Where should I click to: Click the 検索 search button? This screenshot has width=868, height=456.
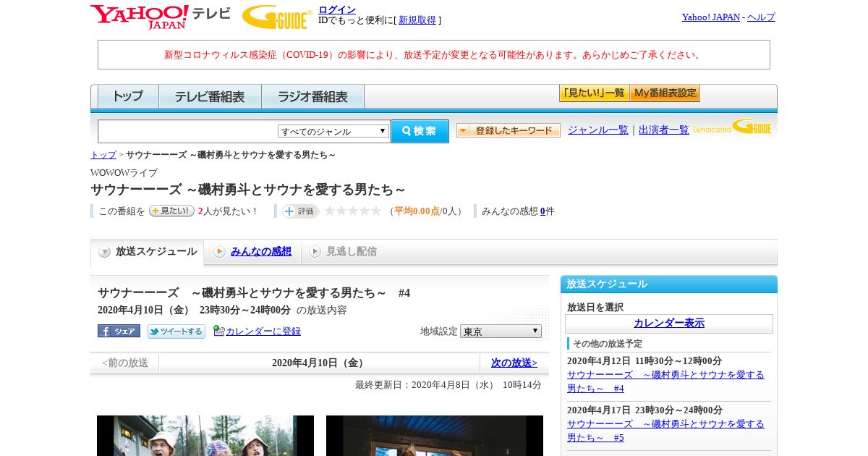[x=420, y=131]
